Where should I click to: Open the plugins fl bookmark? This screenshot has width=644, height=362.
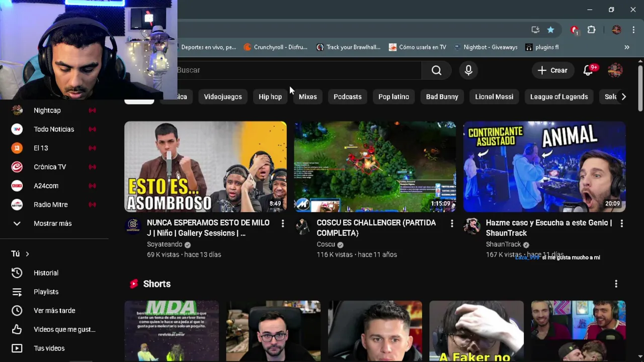(x=542, y=47)
